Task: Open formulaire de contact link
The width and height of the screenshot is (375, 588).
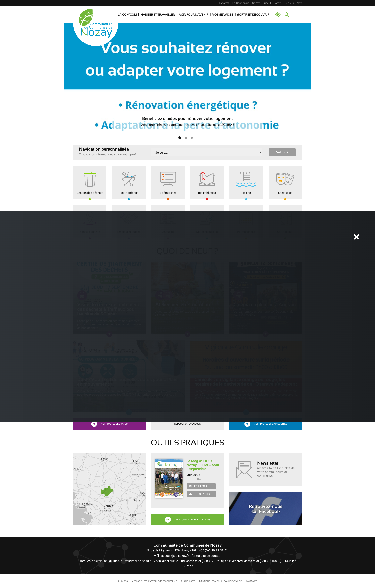Action: [x=206, y=556]
